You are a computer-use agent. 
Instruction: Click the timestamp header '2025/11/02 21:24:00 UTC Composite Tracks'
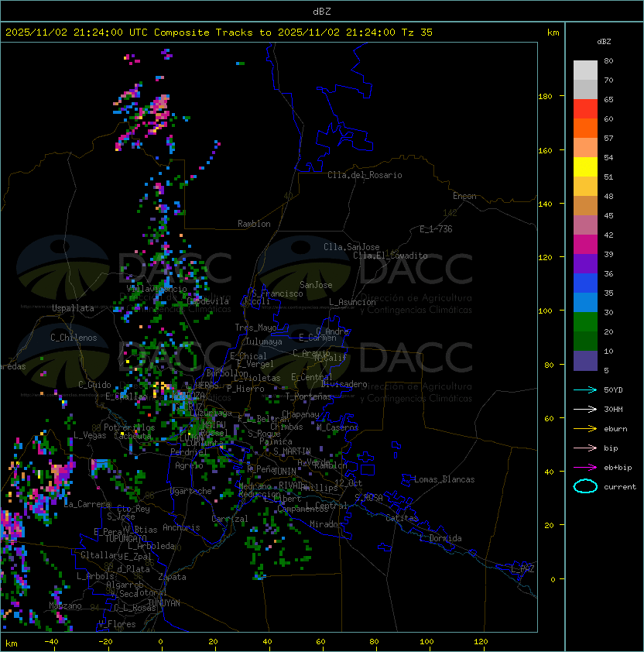coord(129,33)
